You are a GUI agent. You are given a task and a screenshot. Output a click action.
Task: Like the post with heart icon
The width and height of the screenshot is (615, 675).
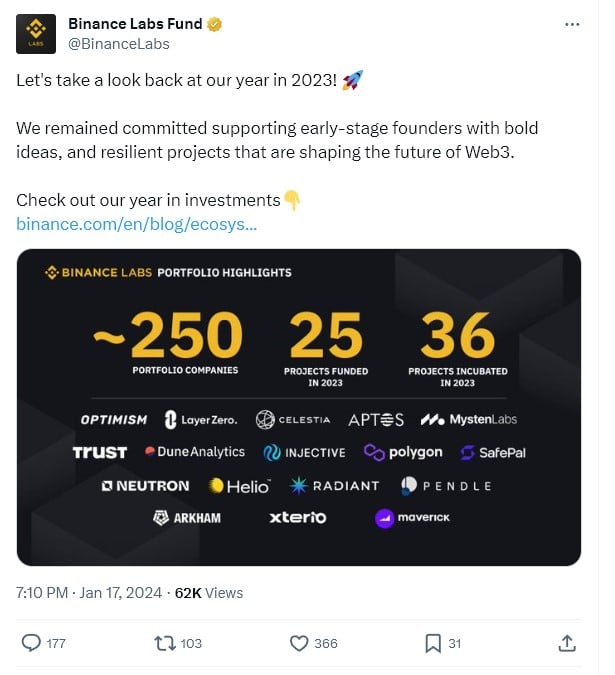point(298,643)
